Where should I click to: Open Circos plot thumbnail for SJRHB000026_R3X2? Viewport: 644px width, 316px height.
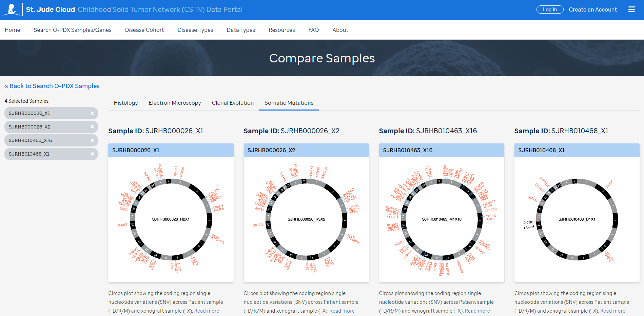coord(306,219)
